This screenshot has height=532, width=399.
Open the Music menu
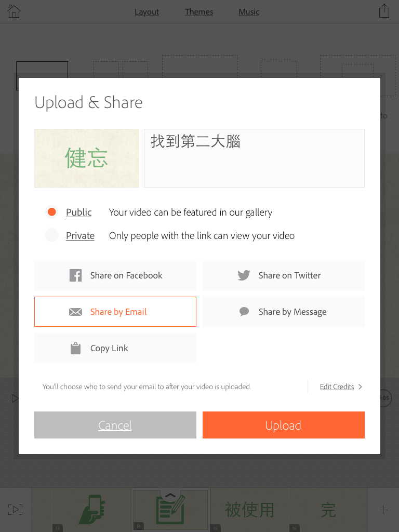249,12
